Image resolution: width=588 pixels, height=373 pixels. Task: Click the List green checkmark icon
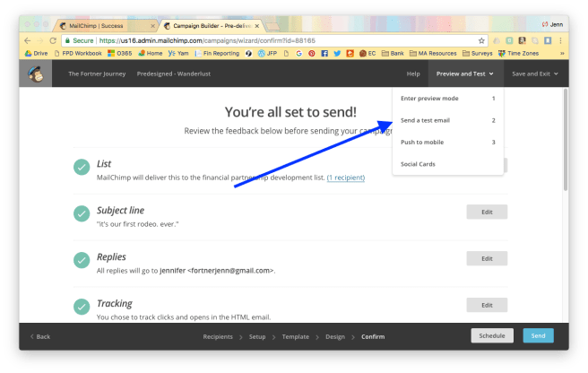point(82,167)
